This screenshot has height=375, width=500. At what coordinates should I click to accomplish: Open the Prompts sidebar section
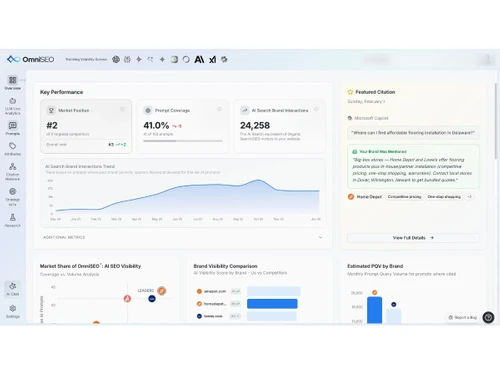coord(13,128)
